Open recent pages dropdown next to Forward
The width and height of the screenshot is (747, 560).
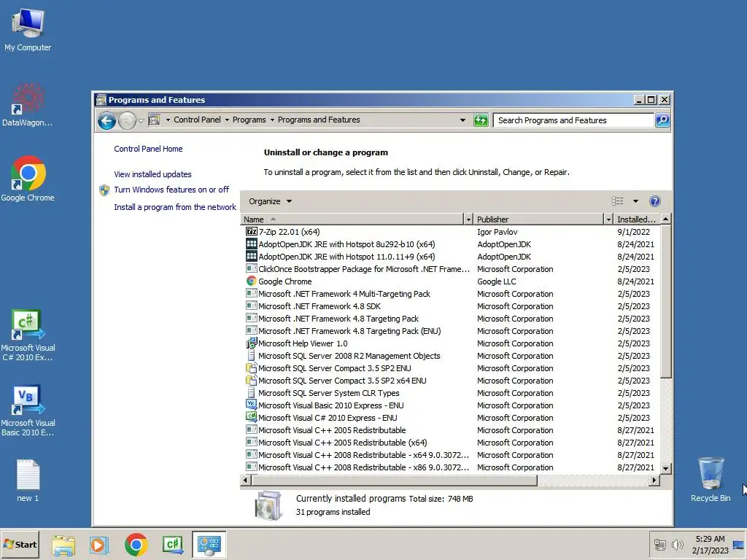[x=141, y=121]
